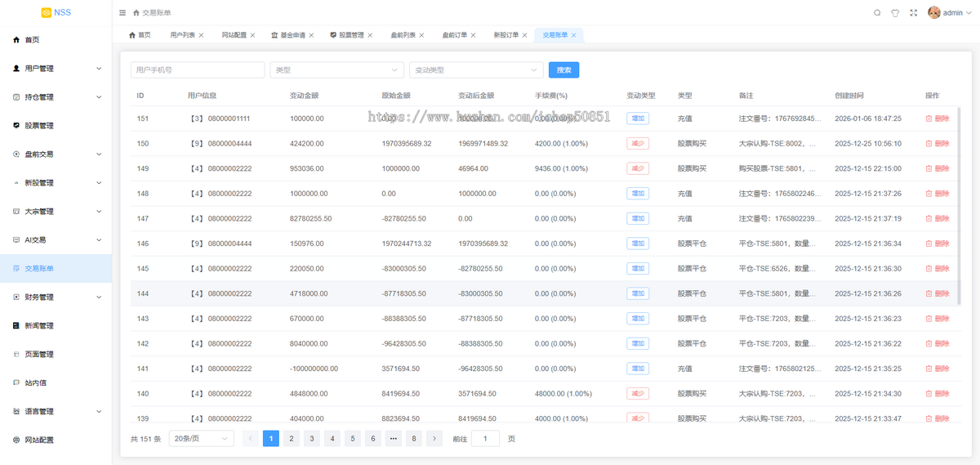Click the NSS logo icon
The height and width of the screenshot is (465, 980).
coord(47,12)
